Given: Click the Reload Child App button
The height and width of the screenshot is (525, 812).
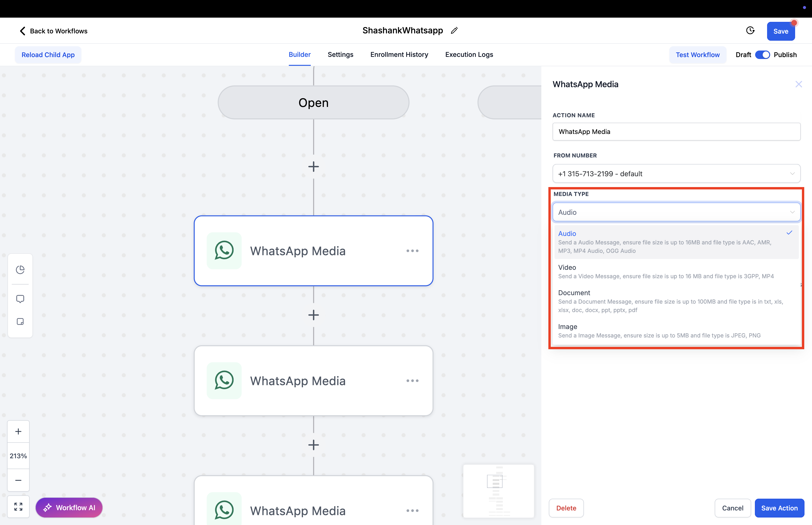Looking at the screenshot, I should pyautogui.click(x=48, y=55).
